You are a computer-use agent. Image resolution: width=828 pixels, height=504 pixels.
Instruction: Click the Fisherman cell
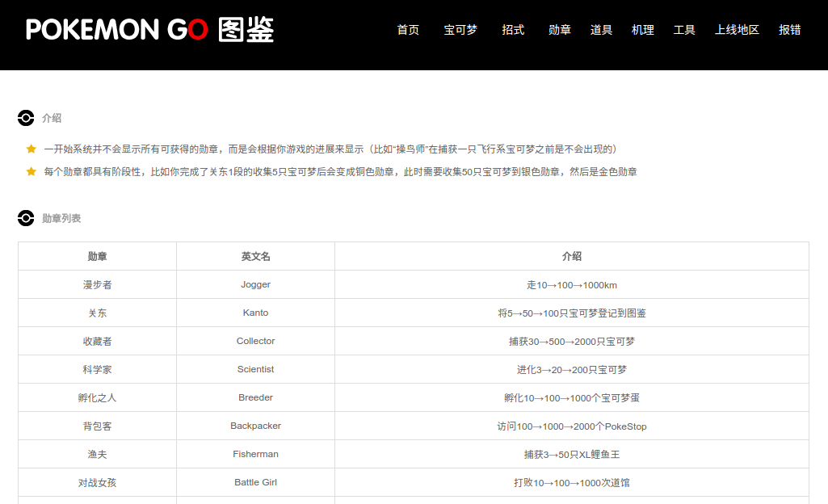point(255,454)
